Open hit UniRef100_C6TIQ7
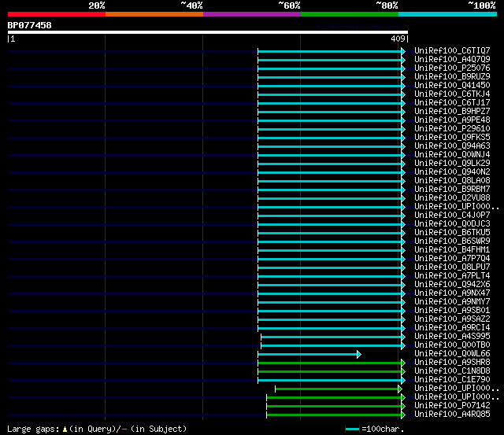 point(452,50)
